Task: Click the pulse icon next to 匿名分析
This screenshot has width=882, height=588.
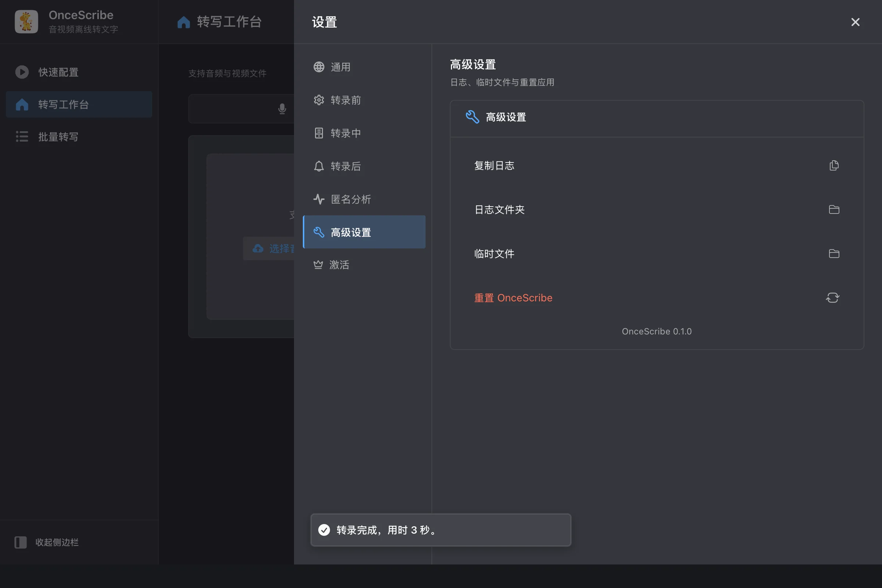Action: point(319,199)
